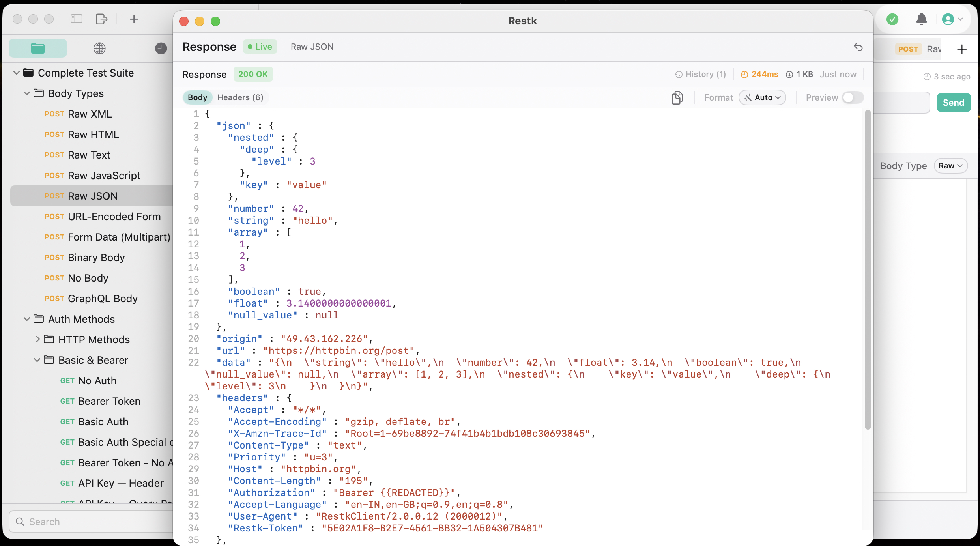Click the back arrow in the Response header
980x546 pixels.
tap(858, 47)
